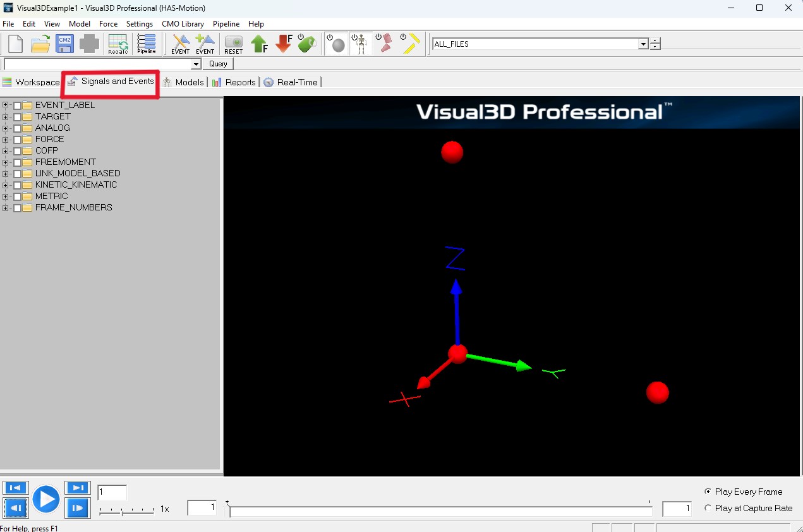The height and width of the screenshot is (532, 803).
Task: Expand the EVENT_LABEL tree node
Action: point(6,106)
